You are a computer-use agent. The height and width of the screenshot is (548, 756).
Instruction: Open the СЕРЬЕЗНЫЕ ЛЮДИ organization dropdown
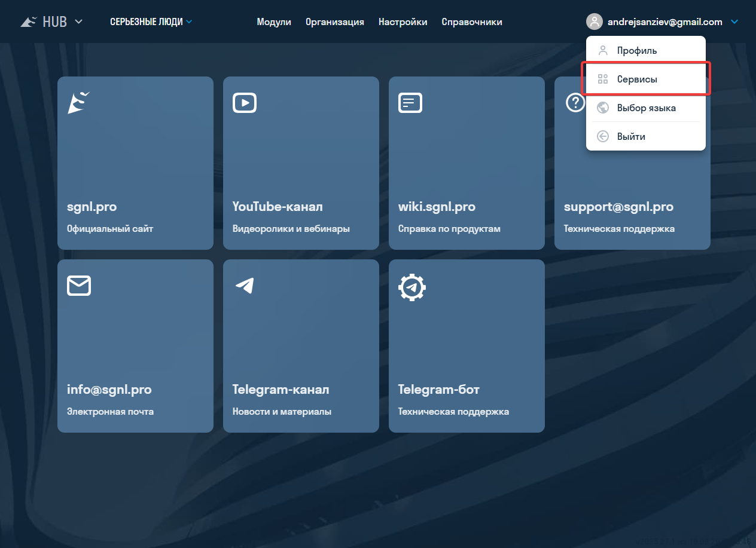click(x=151, y=22)
